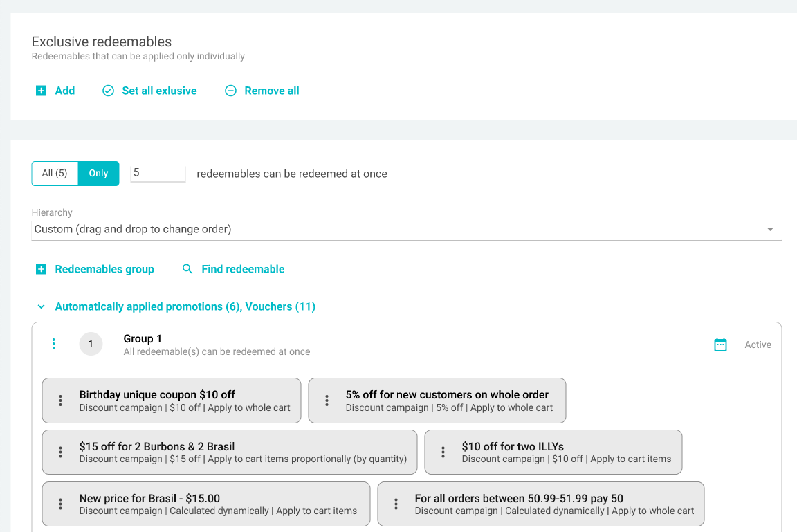
Task: Click the redeemables count input showing 5
Action: point(158,173)
